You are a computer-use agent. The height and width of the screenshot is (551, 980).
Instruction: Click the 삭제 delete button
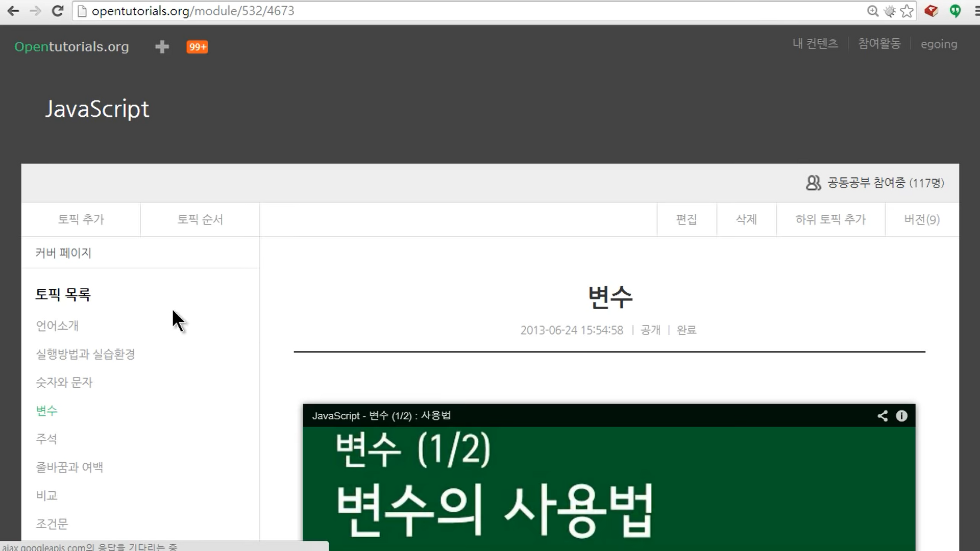[x=746, y=219]
